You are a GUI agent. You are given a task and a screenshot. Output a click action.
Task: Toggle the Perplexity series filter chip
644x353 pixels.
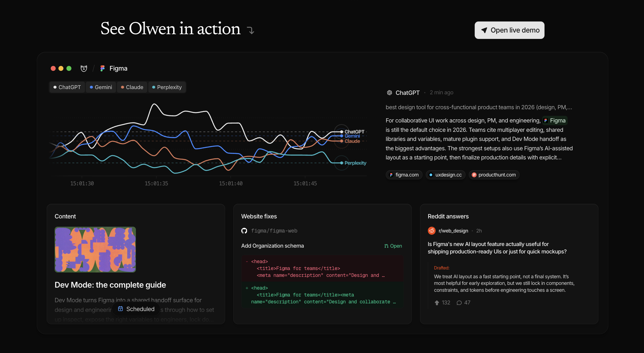pos(167,87)
